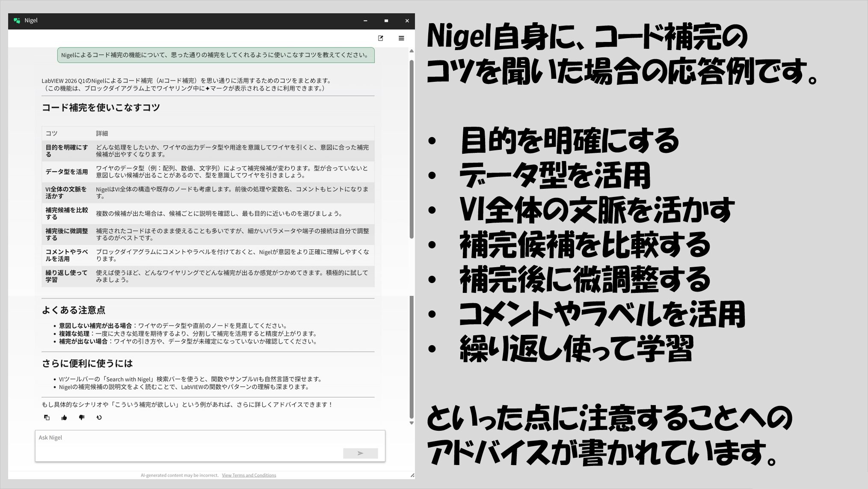This screenshot has height=489, width=868.
Task: Click the chat scrollbar up arrow
Action: pyautogui.click(x=412, y=51)
